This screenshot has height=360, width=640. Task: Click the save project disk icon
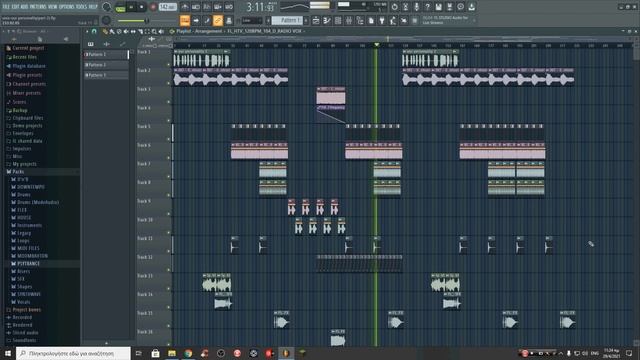pyautogui.click(x=438, y=7)
